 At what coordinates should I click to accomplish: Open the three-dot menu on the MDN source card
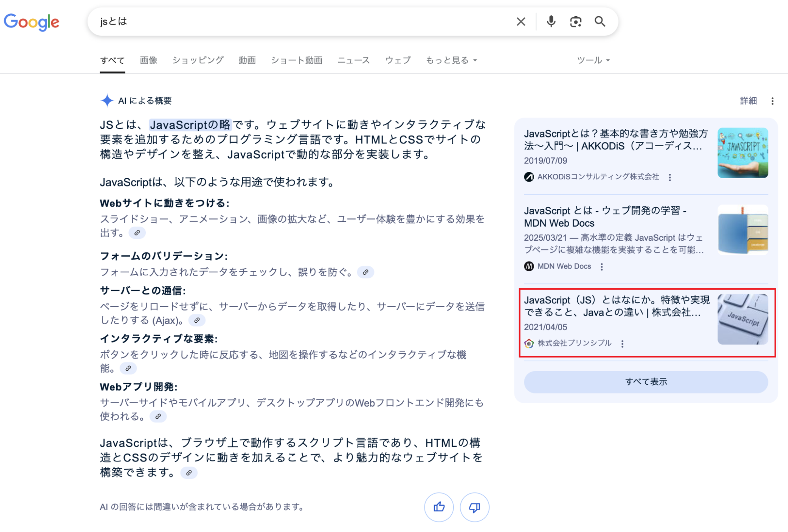tap(602, 266)
